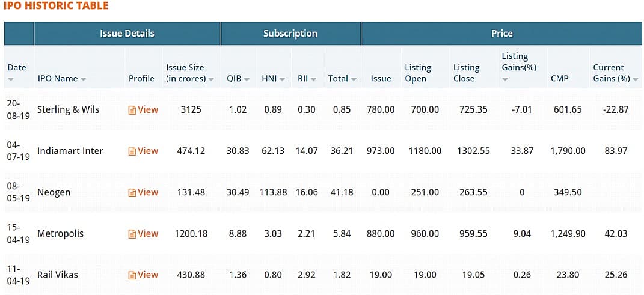Click the Metropolis IPO name cell
This screenshot has width=644, height=295.
point(60,233)
